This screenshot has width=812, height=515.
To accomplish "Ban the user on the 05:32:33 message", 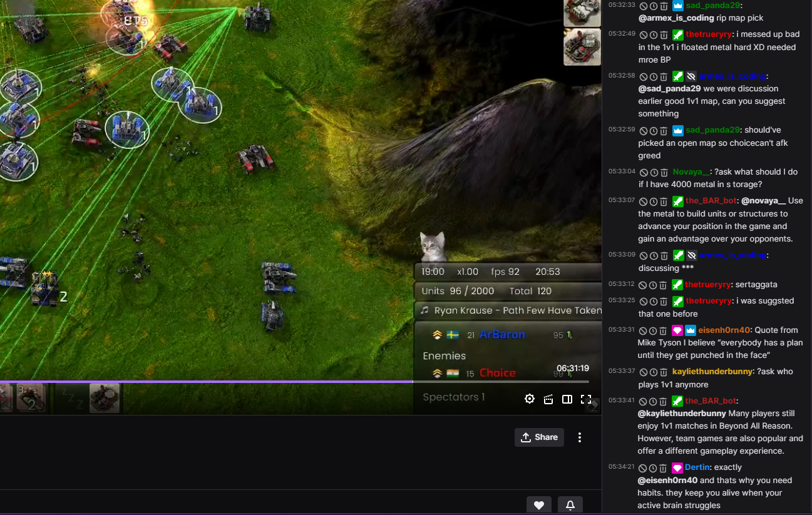I will (x=644, y=6).
